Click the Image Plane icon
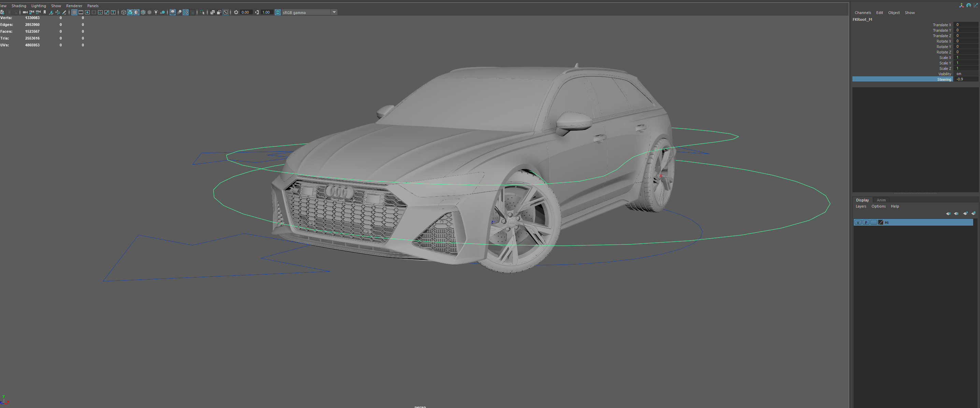This screenshot has height=408, width=980. (51, 13)
